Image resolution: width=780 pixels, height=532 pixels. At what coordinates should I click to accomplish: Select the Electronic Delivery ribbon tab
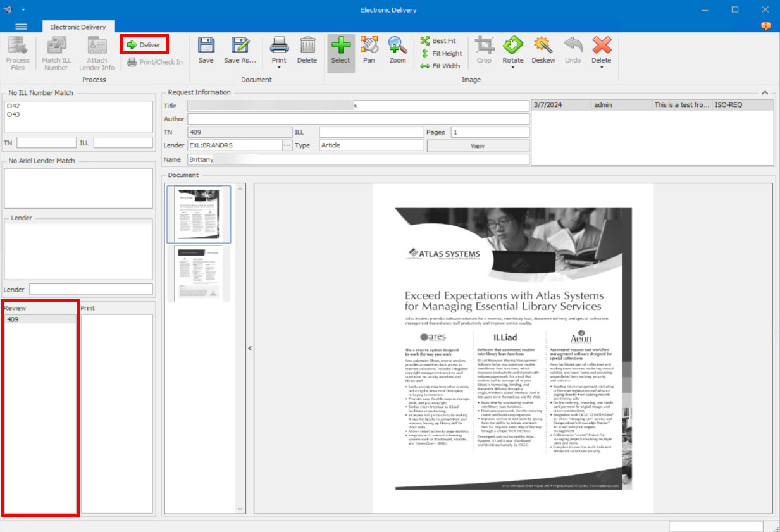[x=78, y=27]
